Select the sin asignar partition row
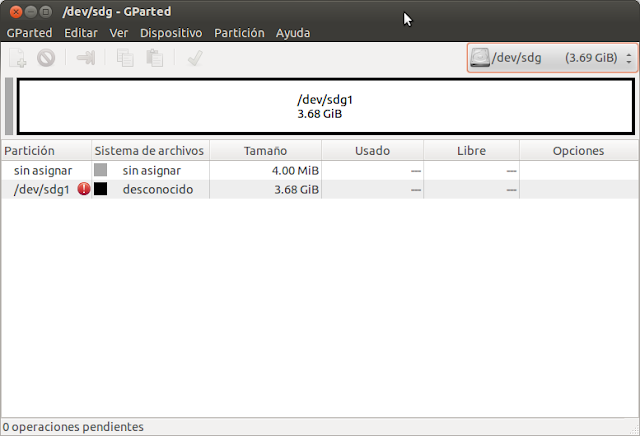The width and height of the screenshot is (640, 436). [320, 170]
